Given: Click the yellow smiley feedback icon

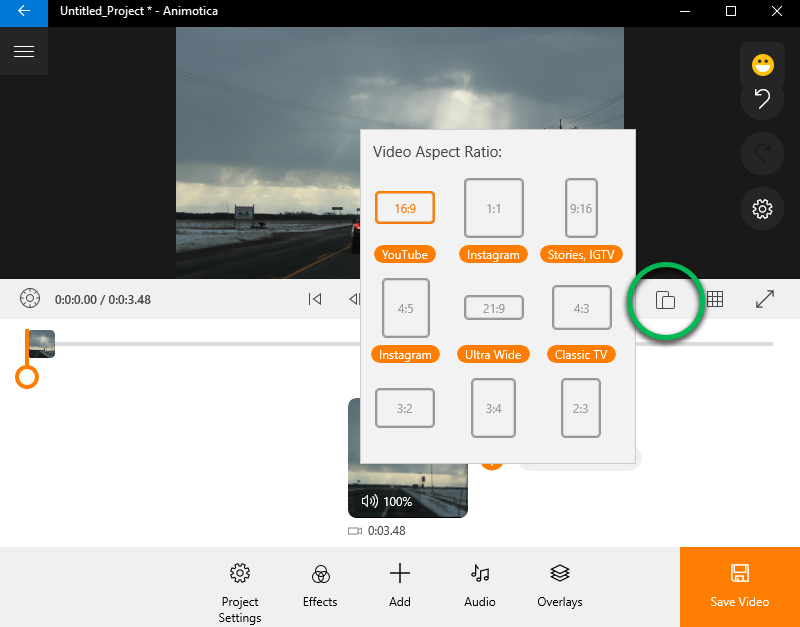Looking at the screenshot, I should click(x=763, y=65).
